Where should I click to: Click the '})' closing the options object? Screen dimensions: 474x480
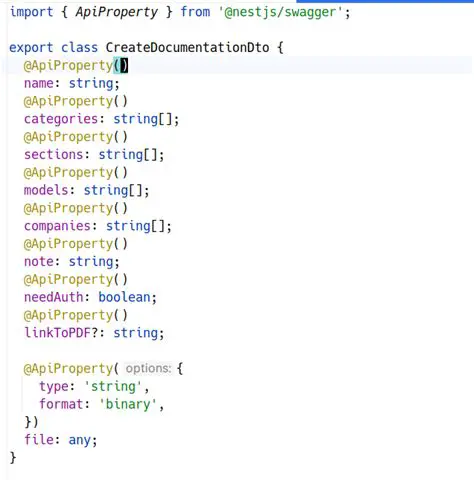pyautogui.click(x=31, y=422)
